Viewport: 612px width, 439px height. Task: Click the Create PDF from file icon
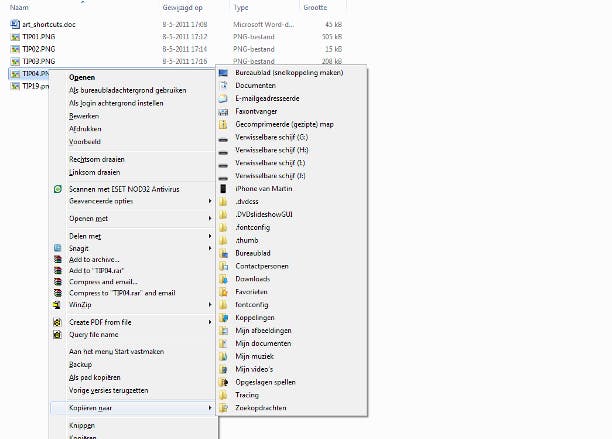[58, 322]
